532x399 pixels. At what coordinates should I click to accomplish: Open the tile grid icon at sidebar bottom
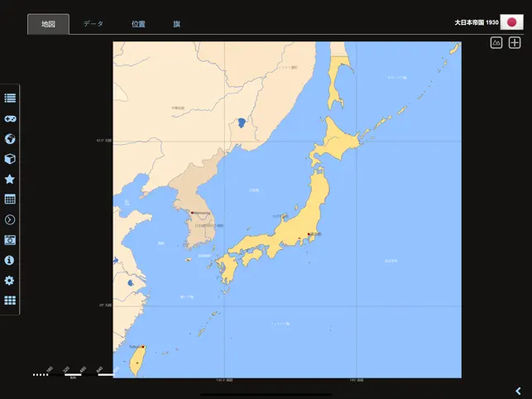point(10,300)
